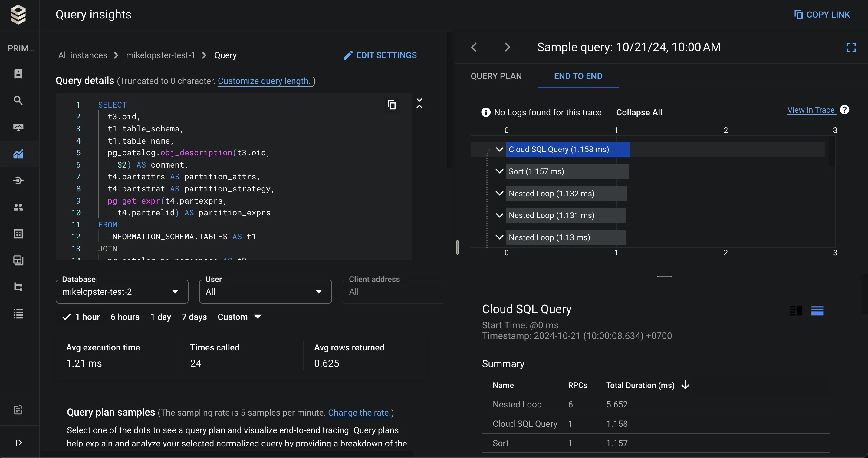Switch to the QUERY PLAN tab
The height and width of the screenshot is (458, 868).
496,76
